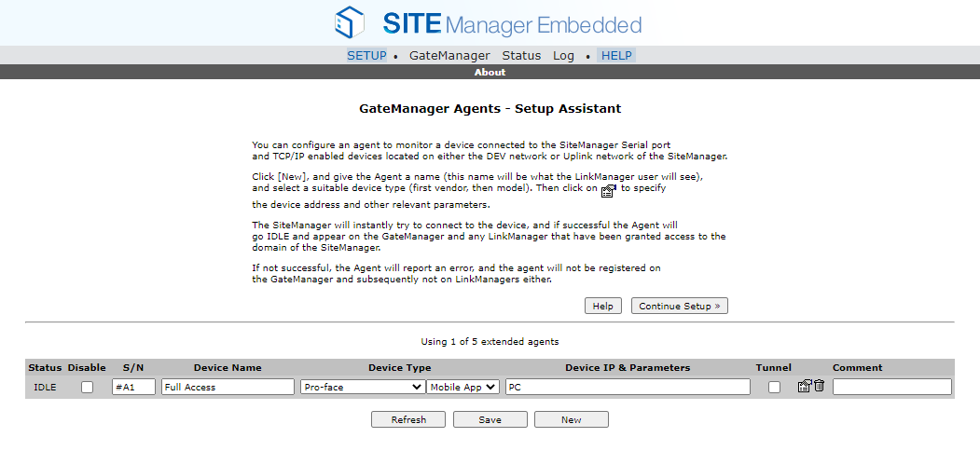This screenshot has width=980, height=451.
Task: Go to the GateManager menu
Action: click(449, 56)
